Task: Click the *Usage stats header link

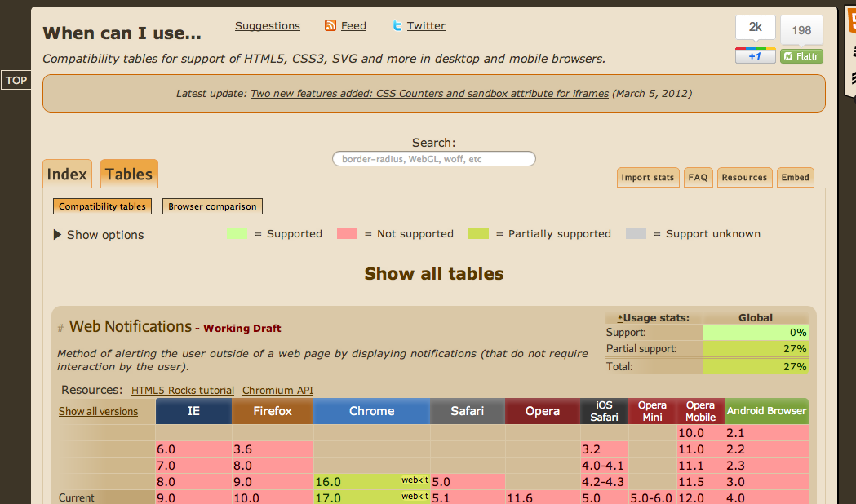Action: tap(654, 317)
